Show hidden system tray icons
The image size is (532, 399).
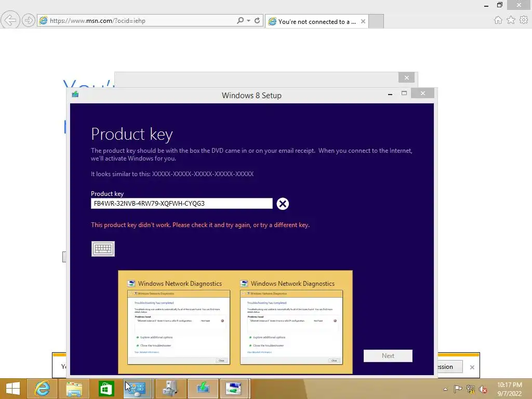(445, 389)
